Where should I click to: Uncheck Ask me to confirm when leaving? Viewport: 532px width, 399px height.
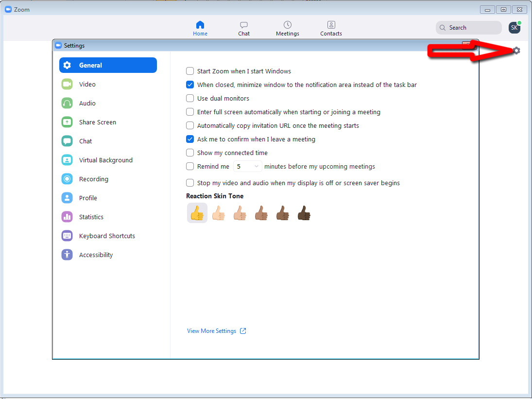pyautogui.click(x=190, y=139)
